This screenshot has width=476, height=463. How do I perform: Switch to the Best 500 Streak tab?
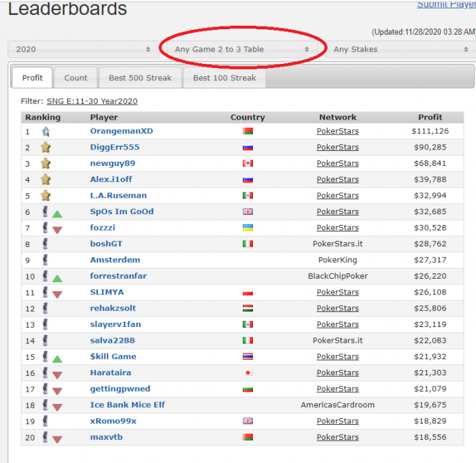point(140,78)
